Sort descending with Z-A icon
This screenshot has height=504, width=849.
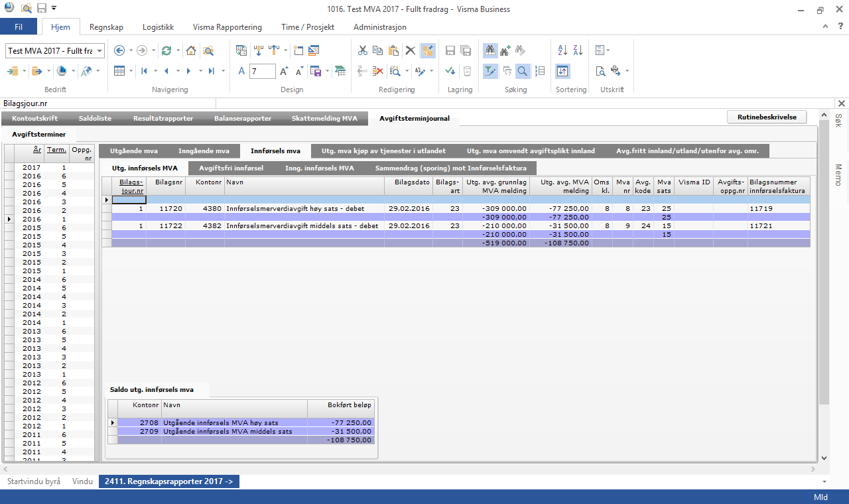pyautogui.click(x=578, y=50)
